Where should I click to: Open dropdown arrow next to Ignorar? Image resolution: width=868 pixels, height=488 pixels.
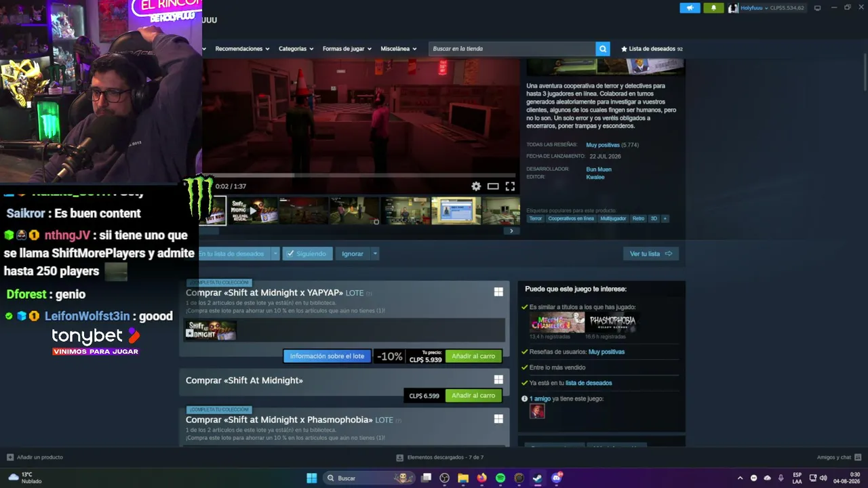(374, 253)
